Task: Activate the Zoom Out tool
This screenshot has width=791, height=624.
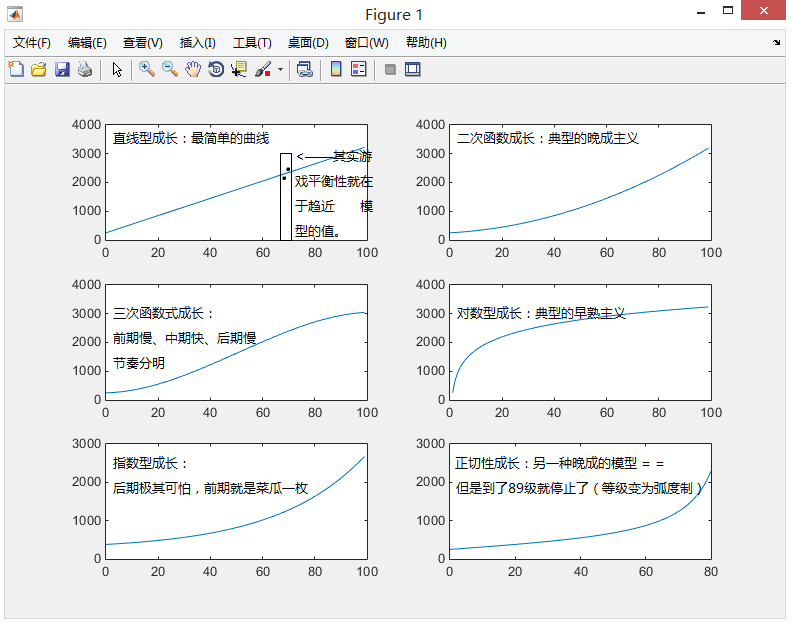Action: [170, 69]
